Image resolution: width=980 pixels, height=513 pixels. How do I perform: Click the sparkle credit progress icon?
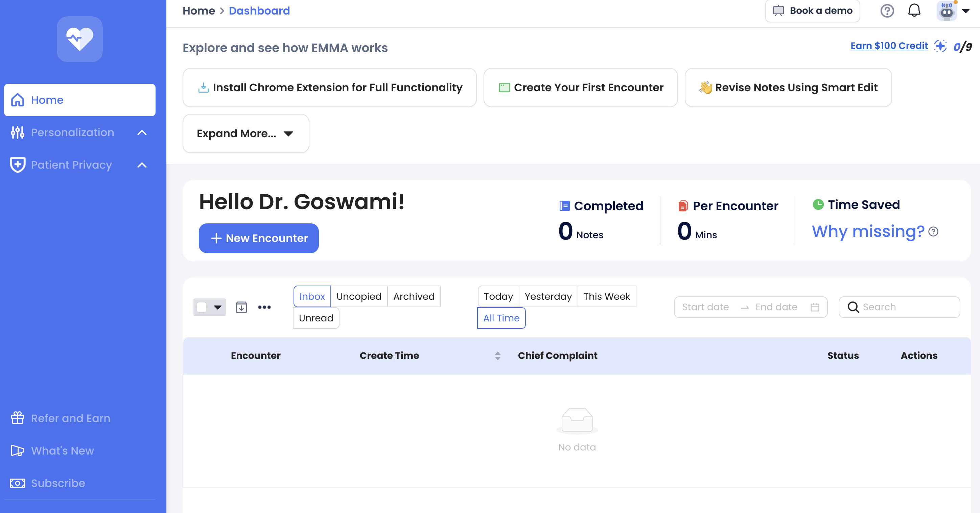[x=940, y=46]
